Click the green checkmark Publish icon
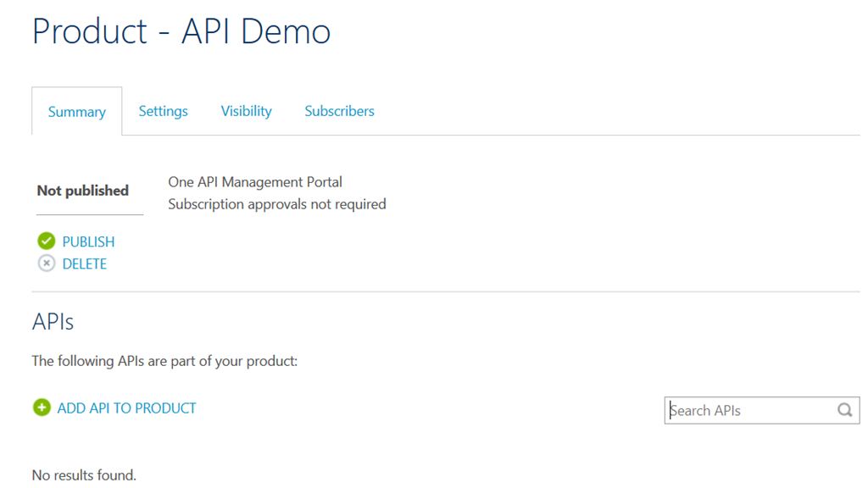The width and height of the screenshot is (868, 488). click(47, 241)
